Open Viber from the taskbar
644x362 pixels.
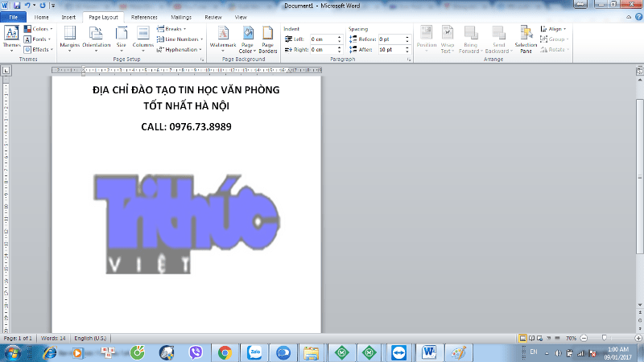coord(196,352)
